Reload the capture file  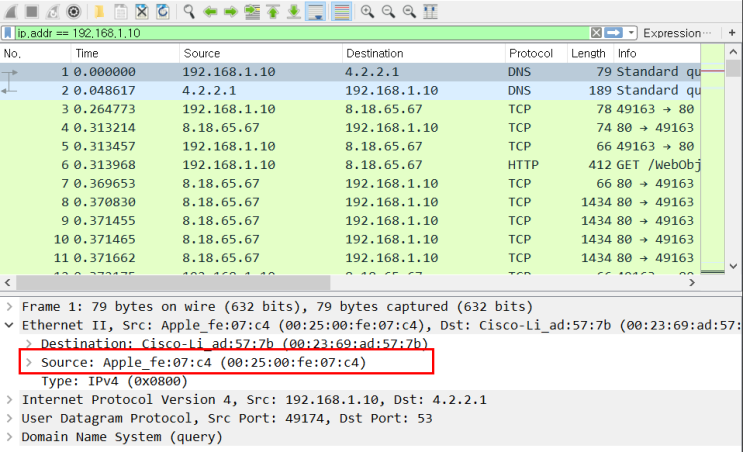[x=163, y=11]
